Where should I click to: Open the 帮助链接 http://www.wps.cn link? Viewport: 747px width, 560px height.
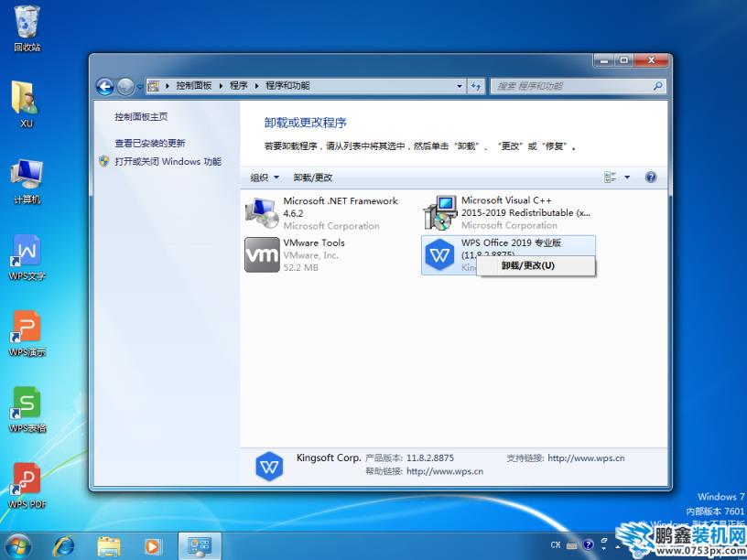[x=445, y=471]
